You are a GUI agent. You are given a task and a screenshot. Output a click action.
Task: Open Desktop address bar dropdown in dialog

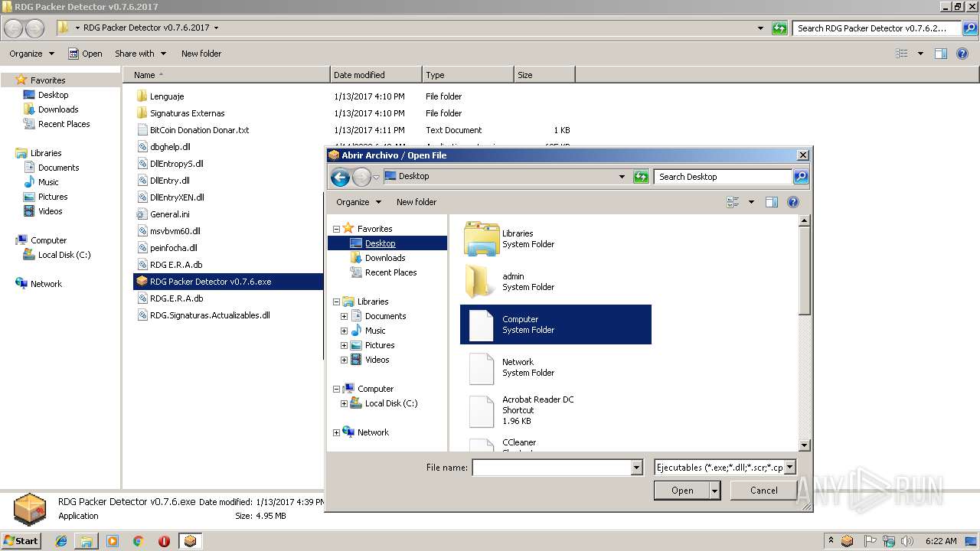[x=622, y=177]
